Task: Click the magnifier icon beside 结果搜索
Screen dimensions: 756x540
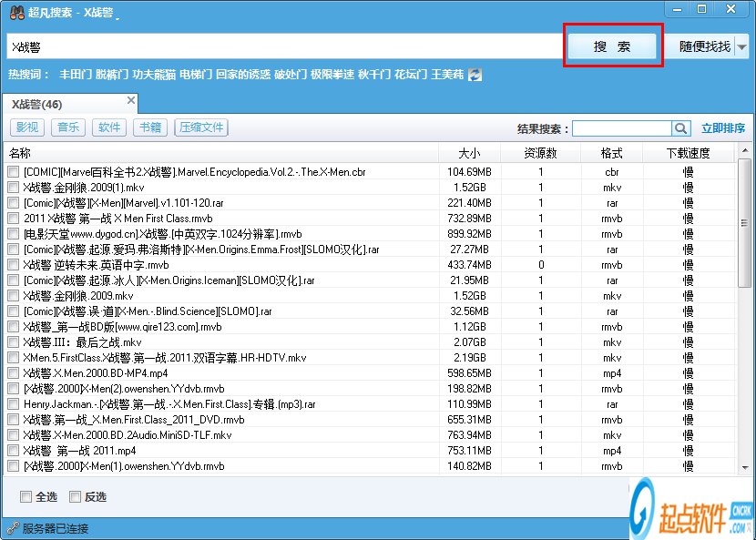Action: coord(680,128)
